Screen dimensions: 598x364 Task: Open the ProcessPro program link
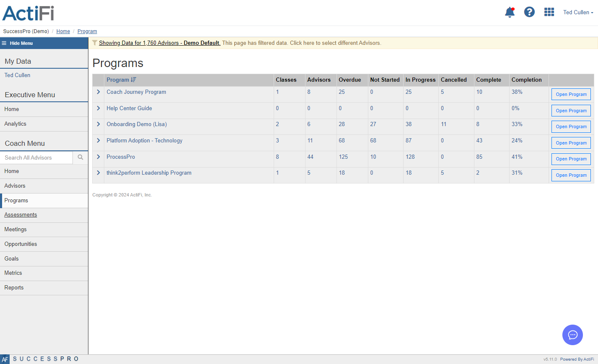click(x=121, y=157)
